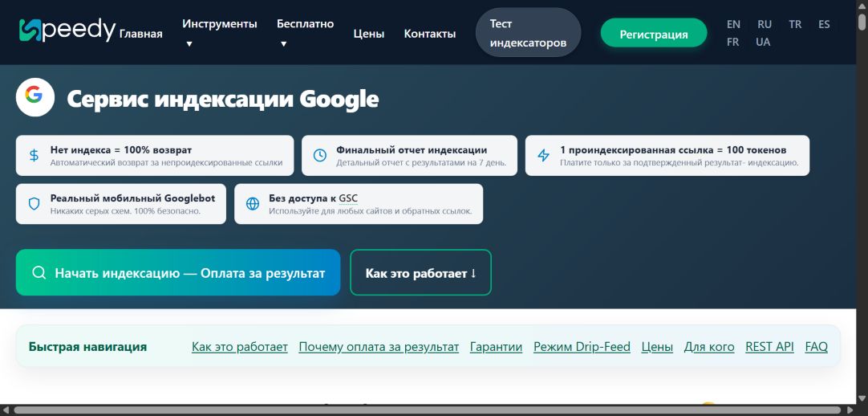Click the globe icon for GSC access
Screen dimensions: 868x416
click(x=253, y=204)
